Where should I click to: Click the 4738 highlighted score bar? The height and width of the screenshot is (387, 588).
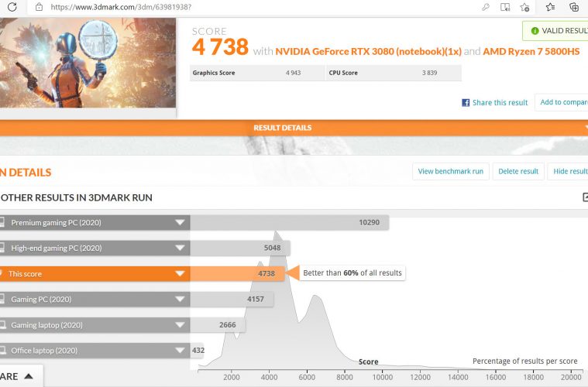[x=237, y=274]
